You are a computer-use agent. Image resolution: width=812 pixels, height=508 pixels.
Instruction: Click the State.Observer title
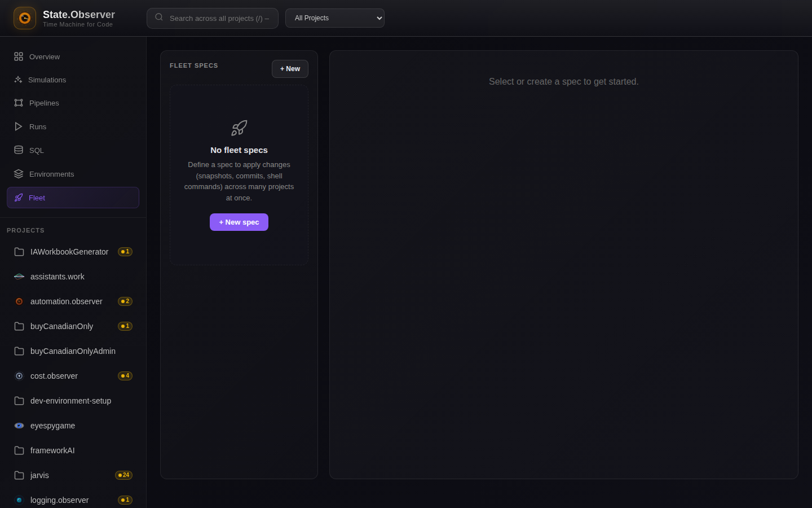click(79, 15)
